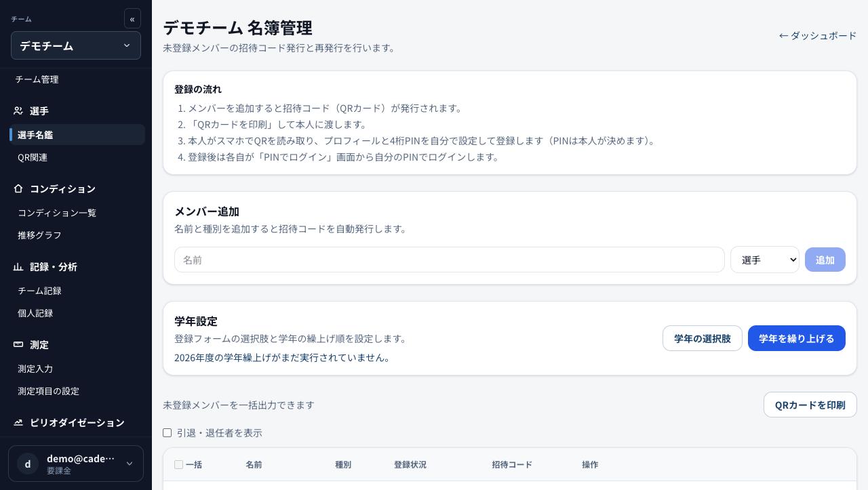The height and width of the screenshot is (490, 868).
Task: Go to QR関連 in the sidebar
Action: point(33,157)
